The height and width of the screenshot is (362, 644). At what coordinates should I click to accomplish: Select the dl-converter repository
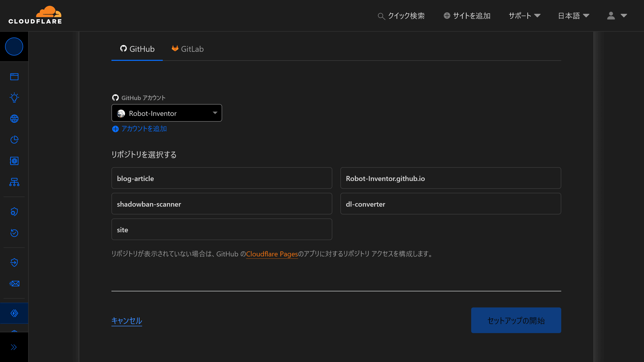click(451, 204)
